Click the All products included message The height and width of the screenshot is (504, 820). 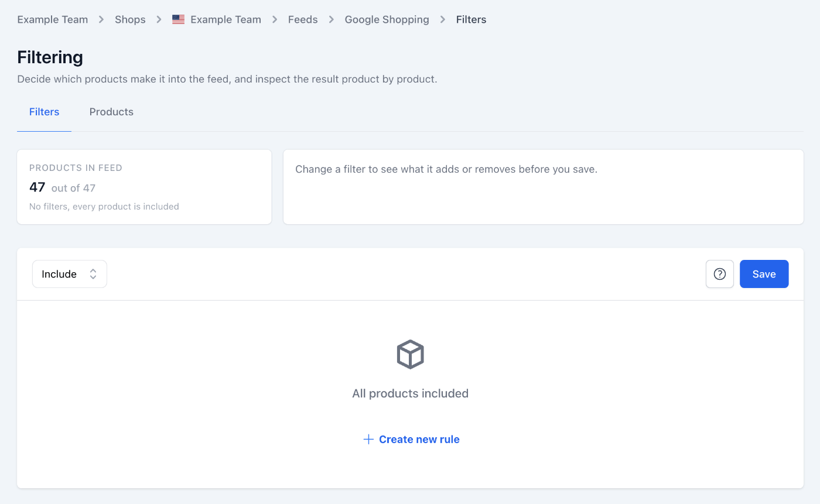pos(410,393)
